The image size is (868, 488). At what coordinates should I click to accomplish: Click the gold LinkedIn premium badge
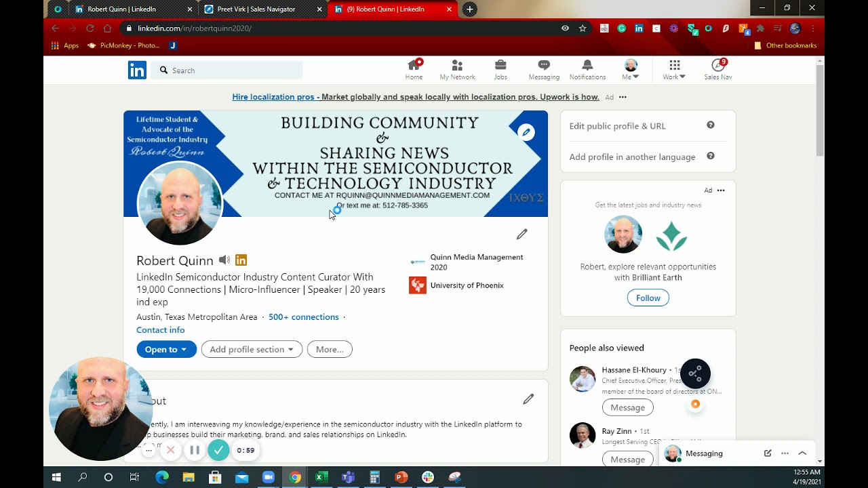pos(241,260)
